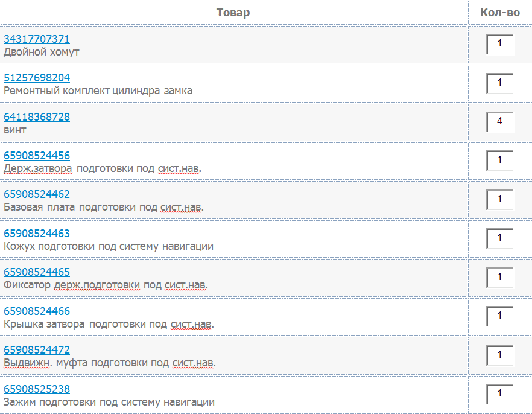
Task: Click part number 65908524466
Action: click(x=37, y=311)
